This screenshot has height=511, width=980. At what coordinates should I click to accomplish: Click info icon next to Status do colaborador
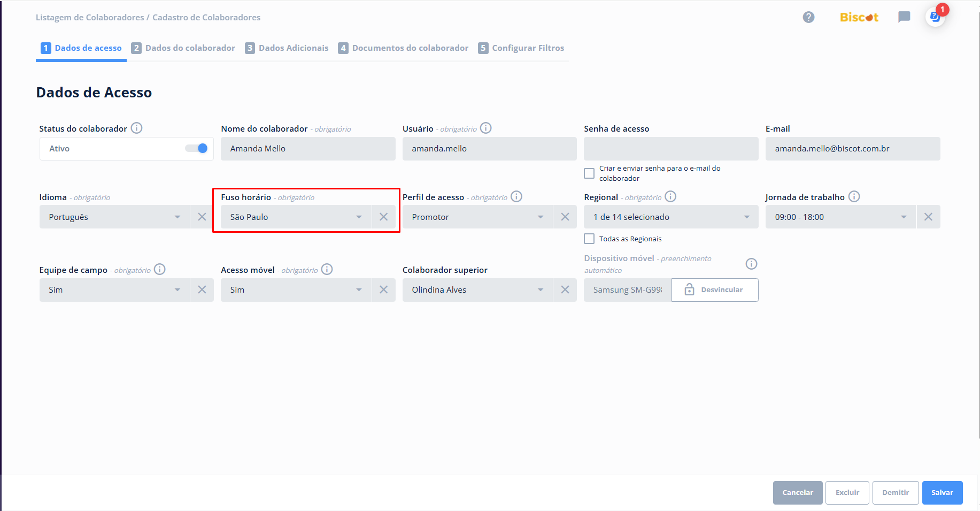pyautogui.click(x=137, y=128)
